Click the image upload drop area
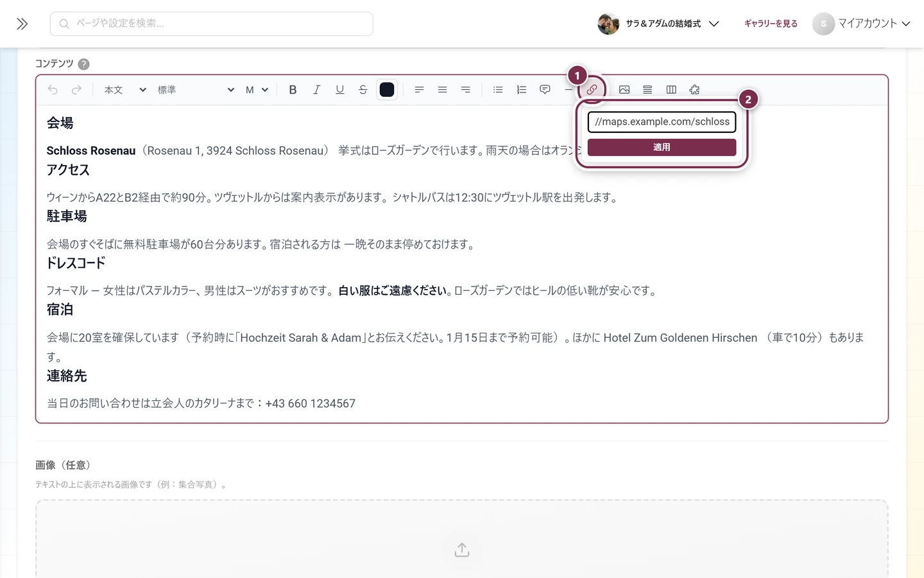This screenshot has width=924, height=578. [462, 539]
